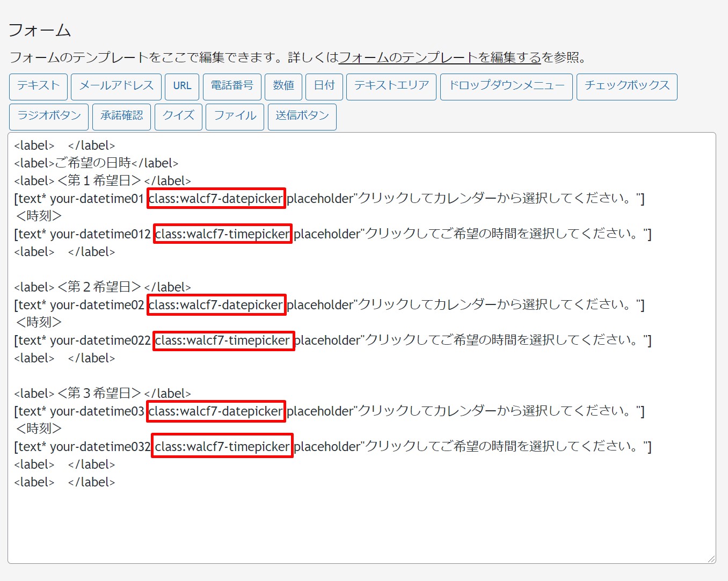Insert a チェックボックス (checkbox) form tag
728x581 pixels.
[627, 86]
